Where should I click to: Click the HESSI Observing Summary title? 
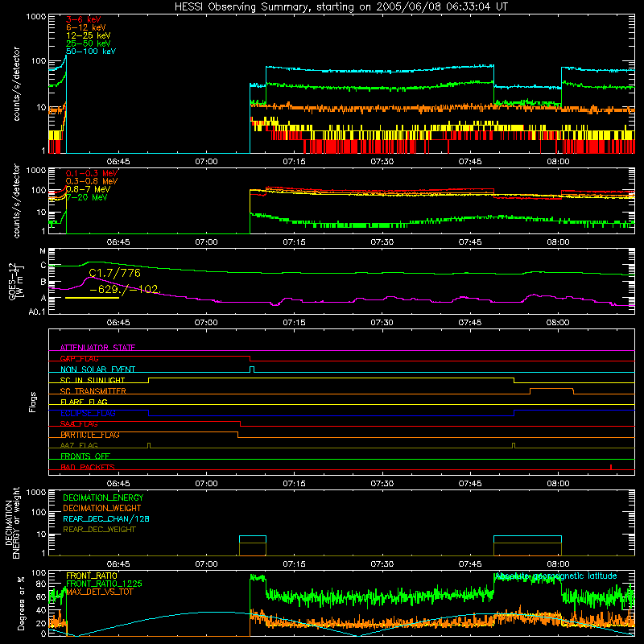[341, 7]
